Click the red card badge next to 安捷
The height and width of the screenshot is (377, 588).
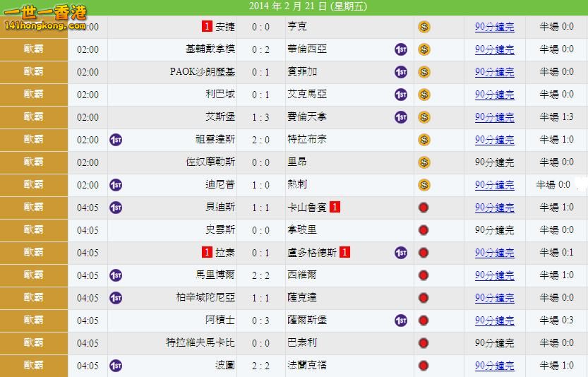[x=207, y=26]
